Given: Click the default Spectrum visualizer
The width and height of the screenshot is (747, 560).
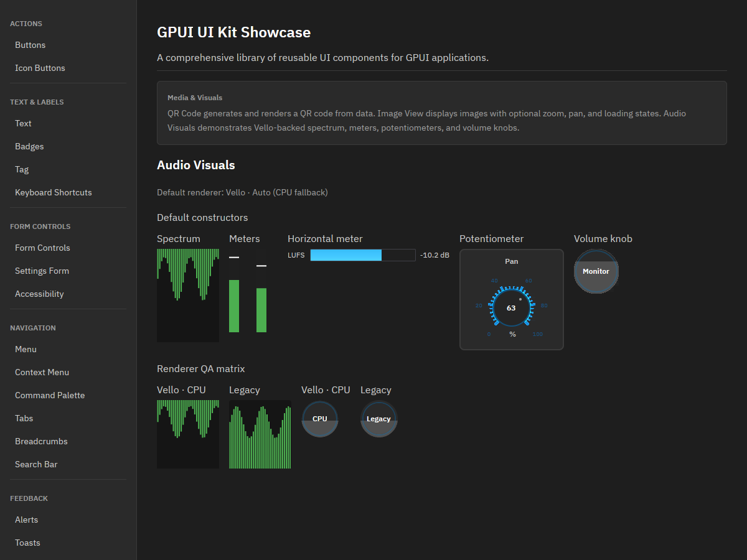Looking at the screenshot, I should pyautogui.click(x=188, y=296).
